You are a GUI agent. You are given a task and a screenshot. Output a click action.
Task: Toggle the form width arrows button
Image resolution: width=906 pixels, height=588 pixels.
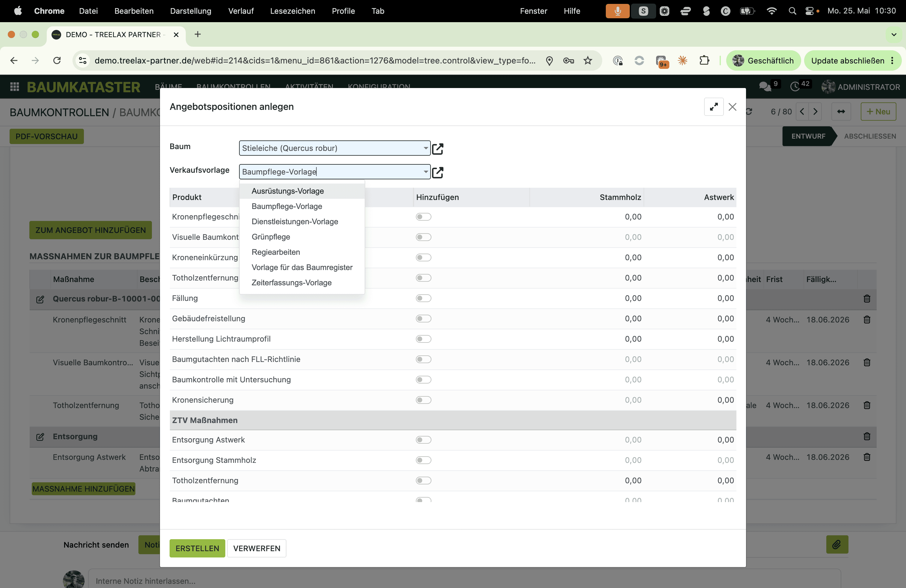click(841, 111)
